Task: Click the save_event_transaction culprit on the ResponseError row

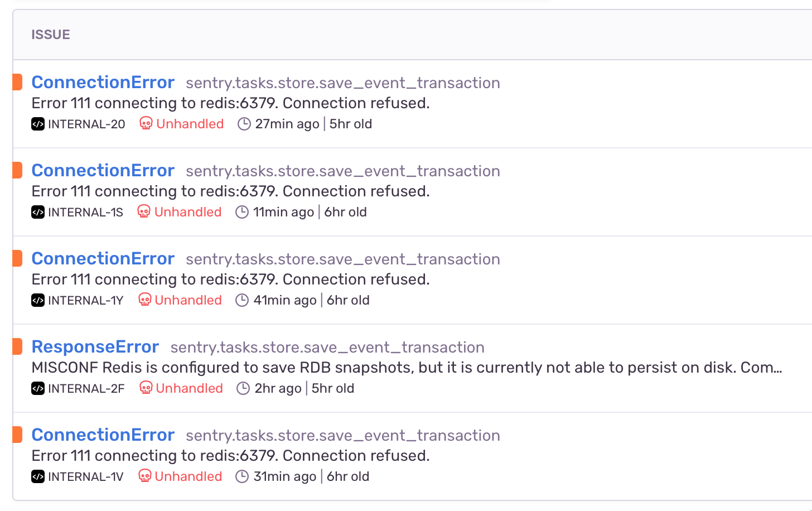Action: click(327, 347)
